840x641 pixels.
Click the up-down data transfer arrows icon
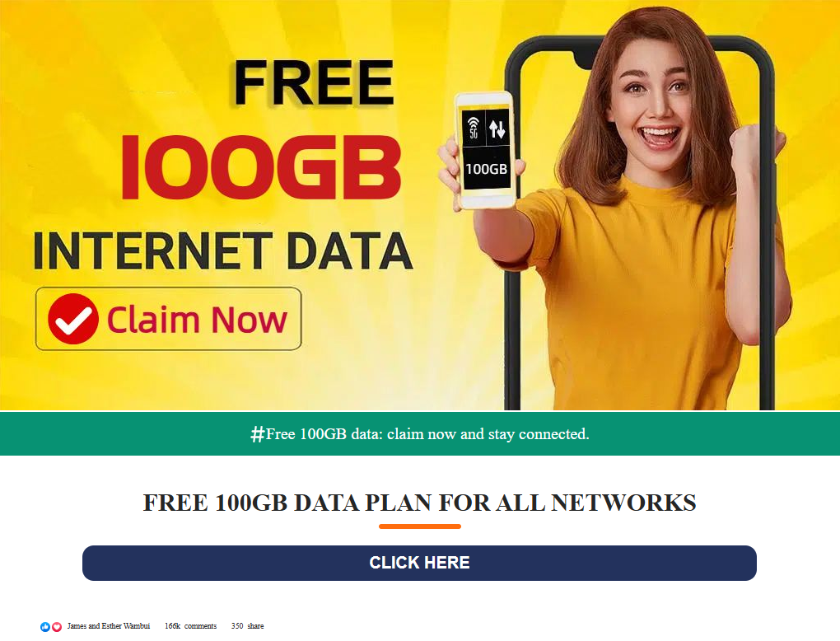click(x=497, y=128)
